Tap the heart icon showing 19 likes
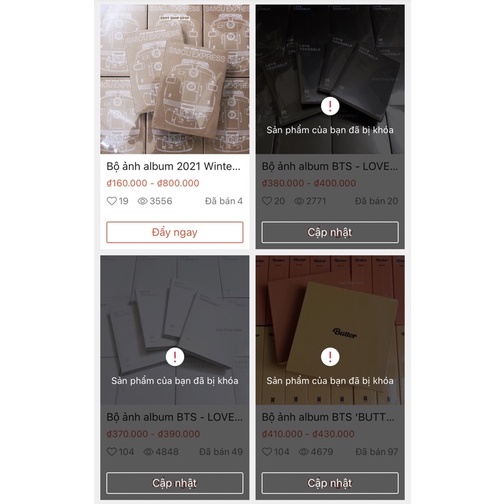The height and width of the screenshot is (504, 504). (x=112, y=201)
